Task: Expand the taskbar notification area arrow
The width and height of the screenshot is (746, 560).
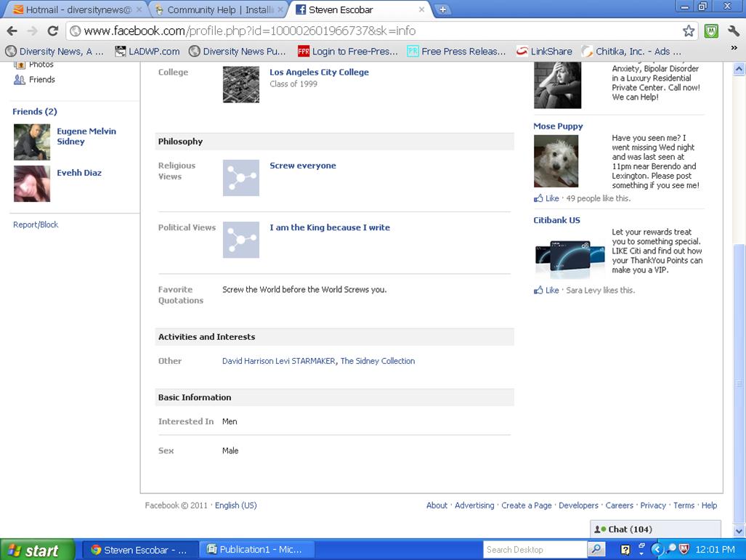Action: coord(657,549)
